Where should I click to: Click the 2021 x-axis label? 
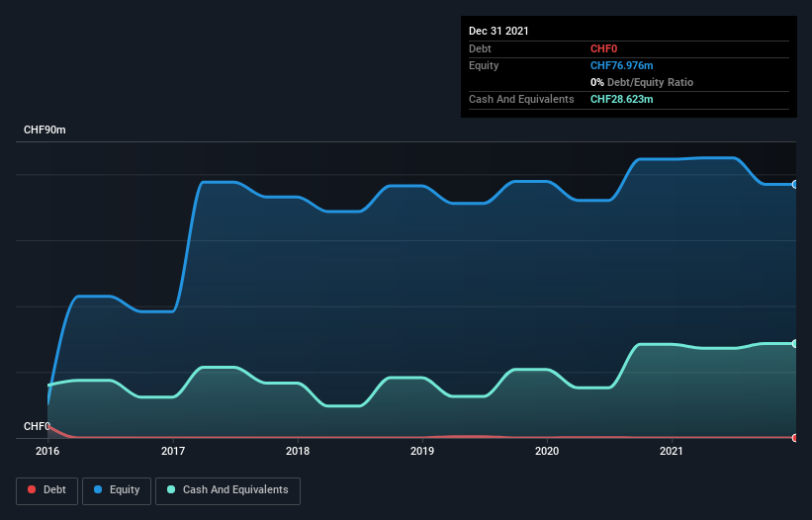pos(672,451)
